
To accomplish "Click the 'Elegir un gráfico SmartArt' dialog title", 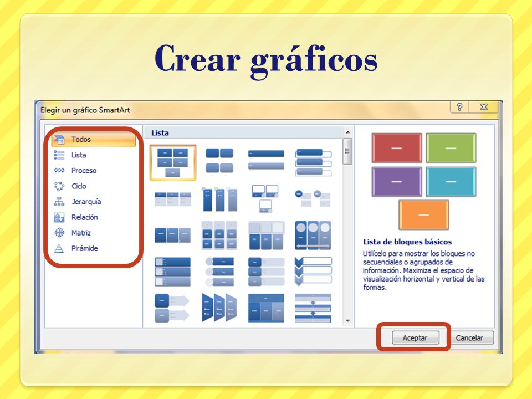I will pyautogui.click(x=85, y=110).
